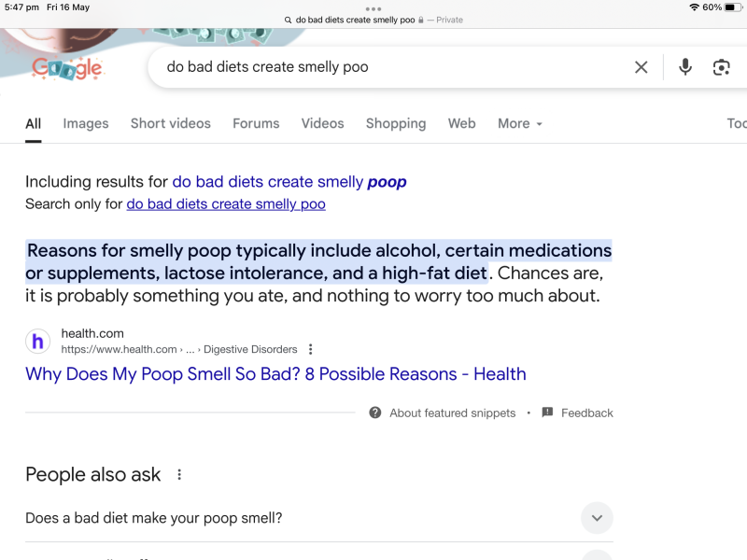Image resolution: width=747 pixels, height=560 pixels.
Task: Switch to the Forums tab
Action: coord(256,123)
